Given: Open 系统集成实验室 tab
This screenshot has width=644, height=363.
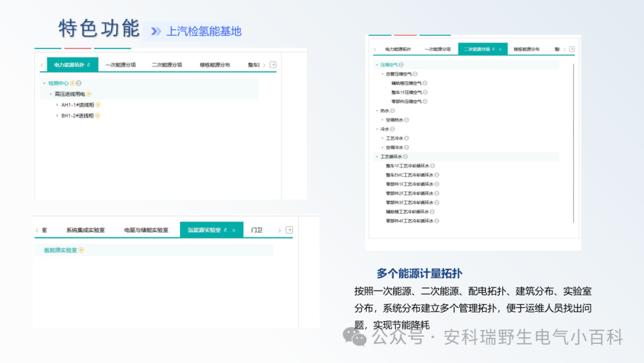Looking at the screenshot, I should 85,230.
